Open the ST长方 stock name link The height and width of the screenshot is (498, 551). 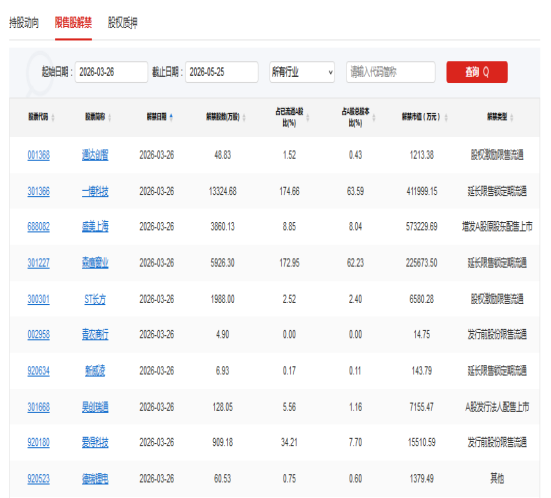[95, 299]
